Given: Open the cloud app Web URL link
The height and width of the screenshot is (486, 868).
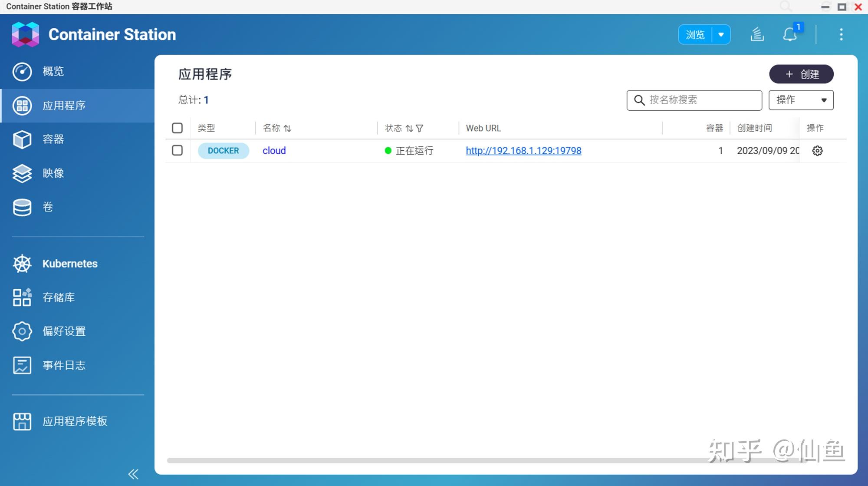Looking at the screenshot, I should tap(523, 151).
